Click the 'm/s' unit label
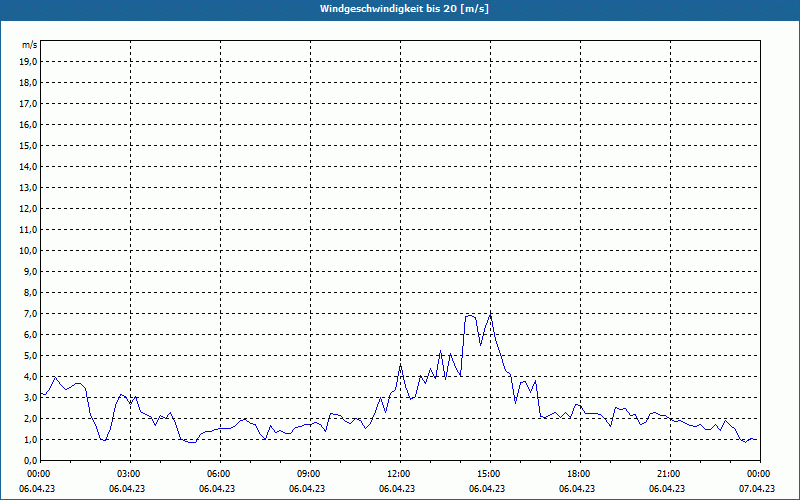800x500 pixels. click(30, 45)
